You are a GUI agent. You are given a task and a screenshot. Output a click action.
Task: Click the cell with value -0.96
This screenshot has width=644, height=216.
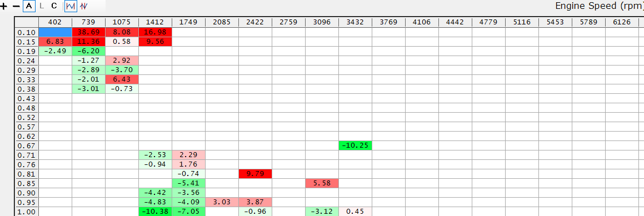[255, 212]
